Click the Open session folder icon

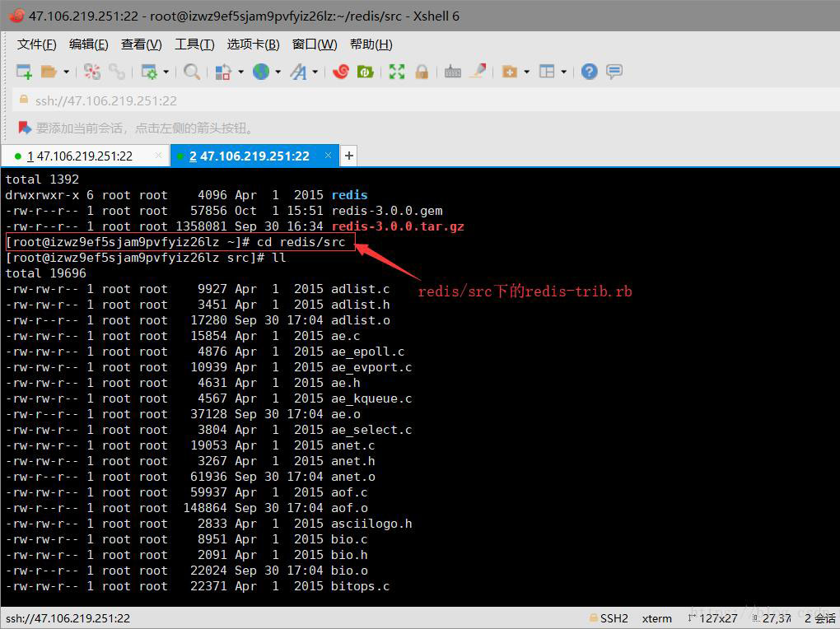click(x=49, y=72)
